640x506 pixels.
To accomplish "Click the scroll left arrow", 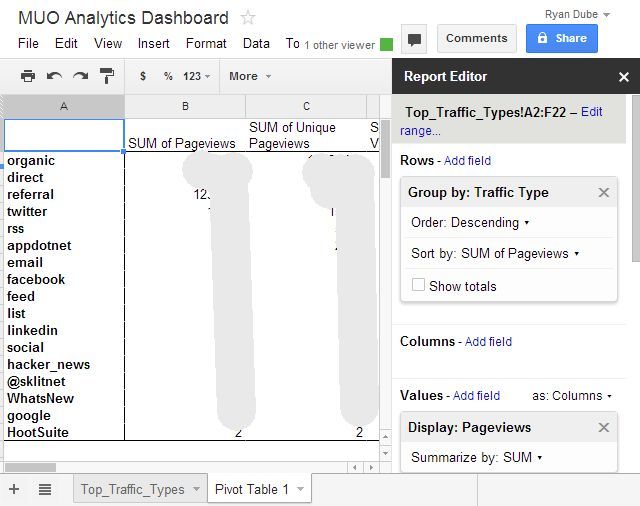I will [355, 467].
